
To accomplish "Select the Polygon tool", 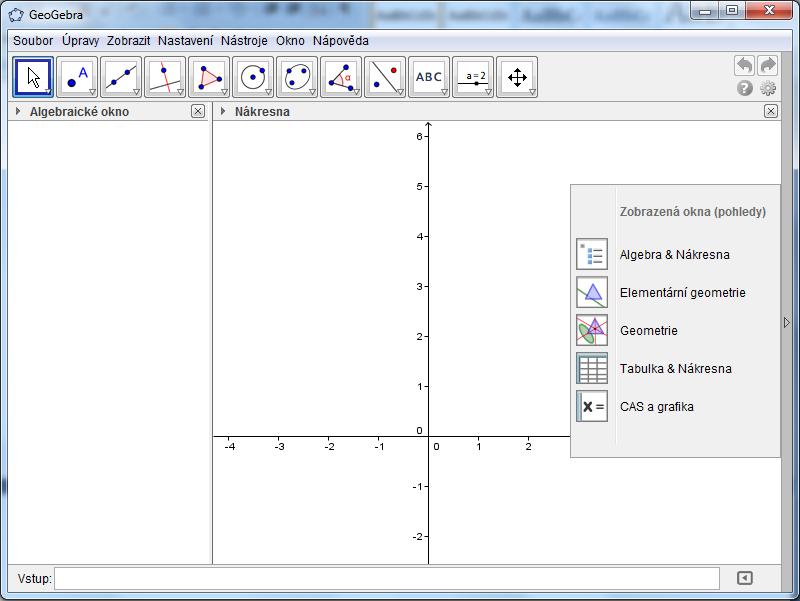I will coord(209,77).
